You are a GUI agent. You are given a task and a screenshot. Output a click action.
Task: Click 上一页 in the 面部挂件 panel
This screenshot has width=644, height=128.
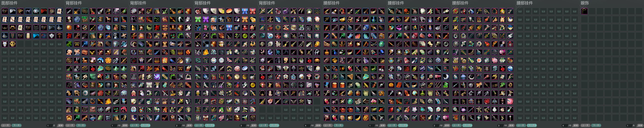[6, 126]
